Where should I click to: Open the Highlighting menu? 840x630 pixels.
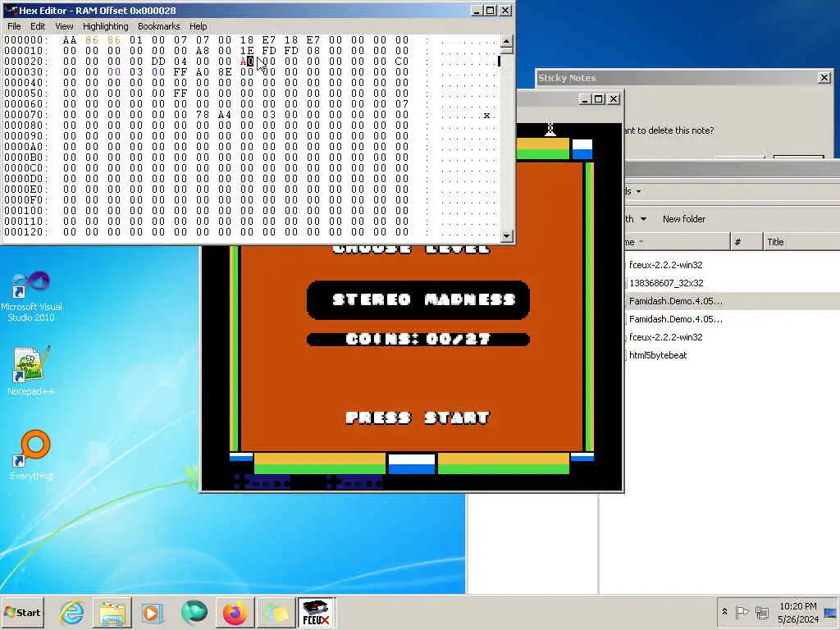pos(106,26)
